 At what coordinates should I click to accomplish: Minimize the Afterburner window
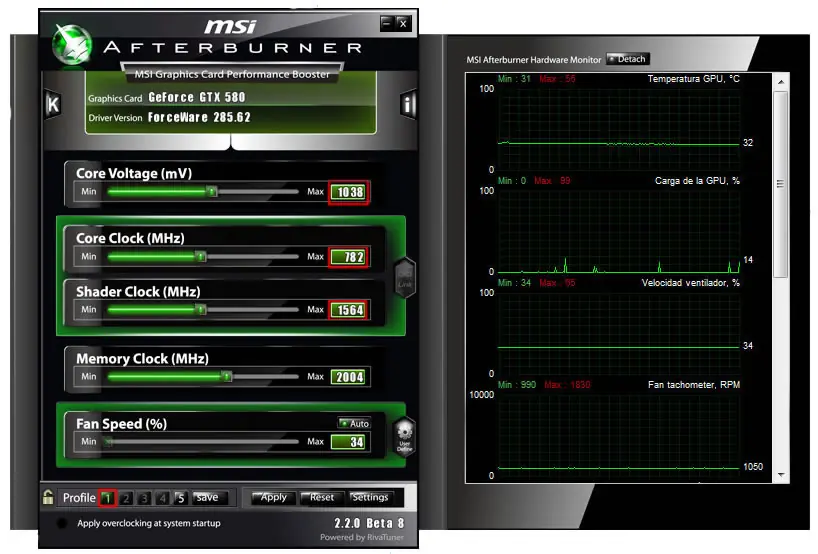(x=387, y=22)
